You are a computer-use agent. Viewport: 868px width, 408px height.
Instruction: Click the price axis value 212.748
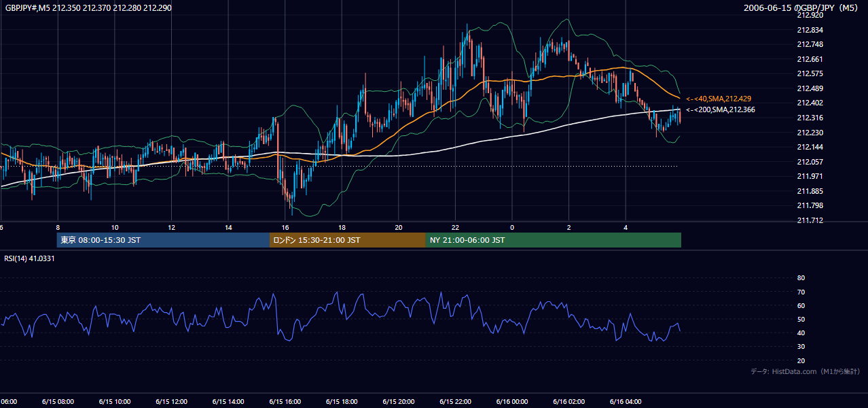pos(810,44)
